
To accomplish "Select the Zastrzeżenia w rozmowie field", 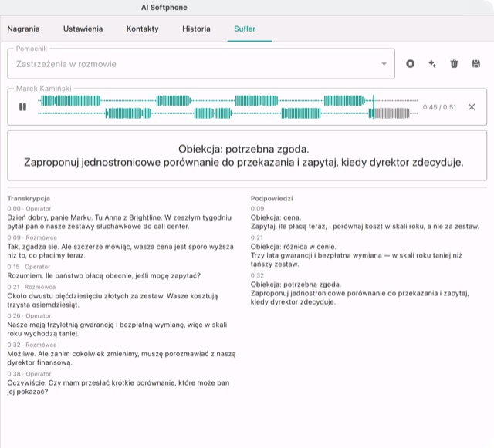I will 201,64.
